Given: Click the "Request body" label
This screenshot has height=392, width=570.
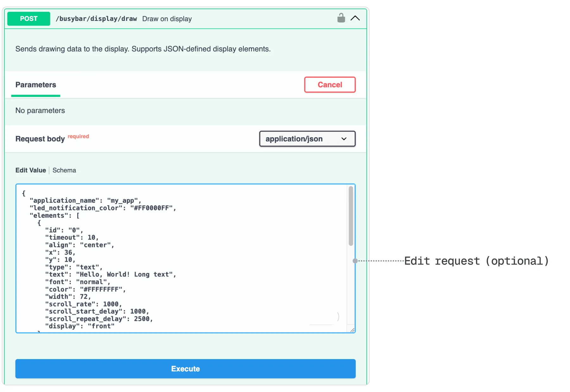Looking at the screenshot, I should click(40, 139).
